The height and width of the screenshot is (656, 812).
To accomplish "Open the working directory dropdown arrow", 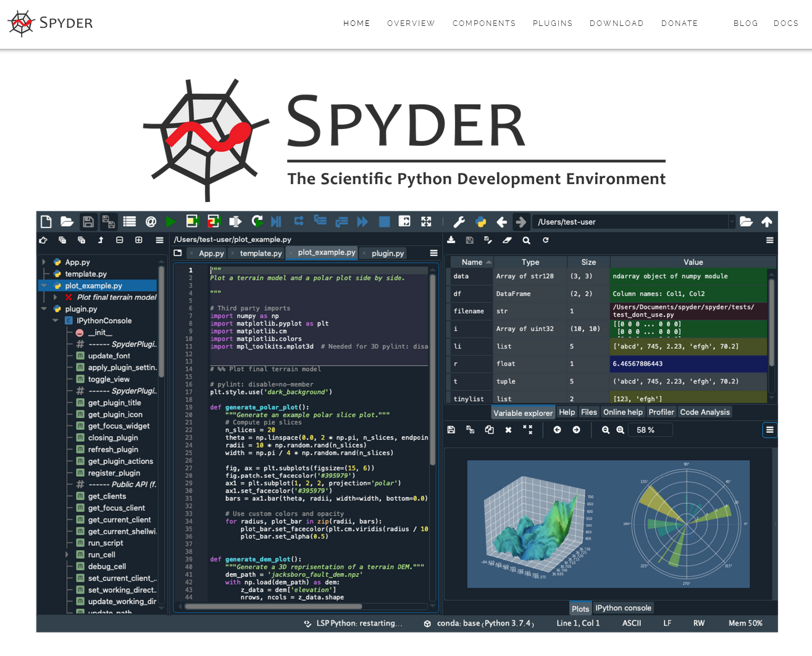I will (x=732, y=222).
